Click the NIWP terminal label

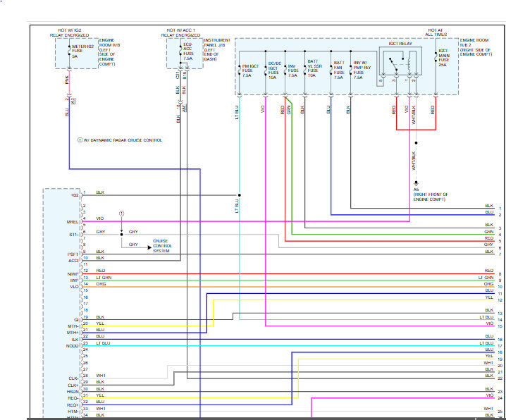click(x=73, y=274)
